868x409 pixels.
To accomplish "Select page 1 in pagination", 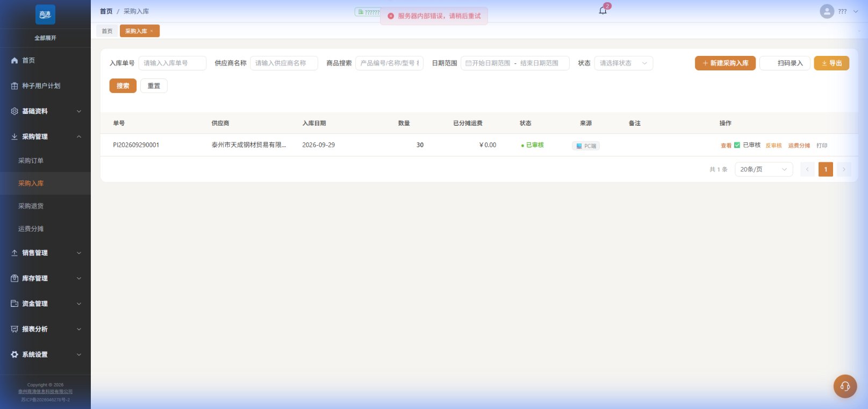I will (826, 169).
